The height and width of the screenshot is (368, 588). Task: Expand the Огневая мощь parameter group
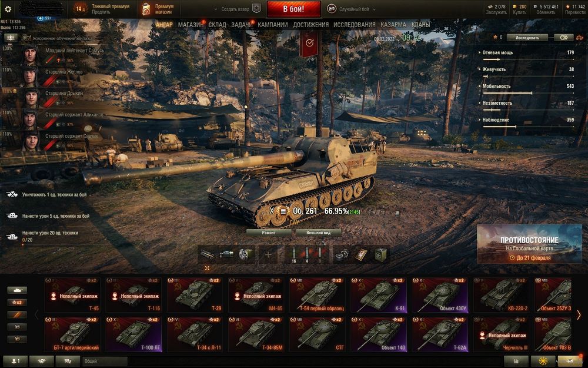pyautogui.click(x=497, y=52)
